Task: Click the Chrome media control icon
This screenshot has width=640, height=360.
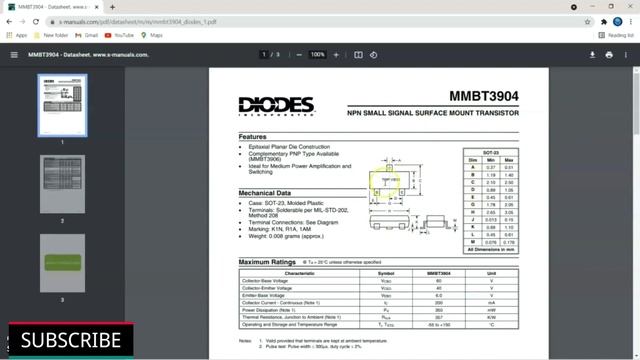Action: [573, 7]
